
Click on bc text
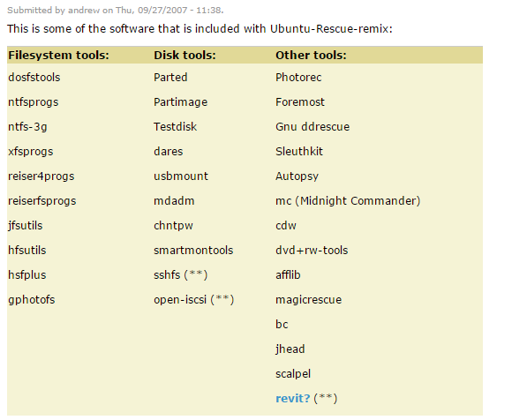tap(282, 325)
